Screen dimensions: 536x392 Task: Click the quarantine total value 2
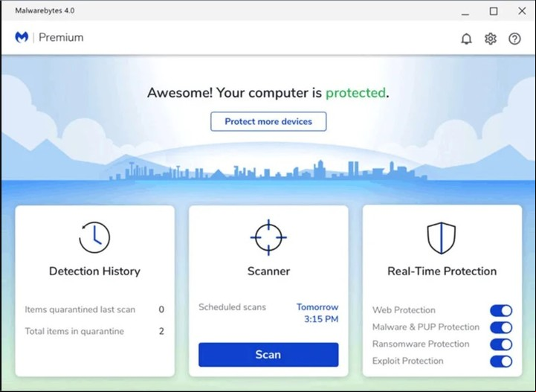tap(161, 331)
